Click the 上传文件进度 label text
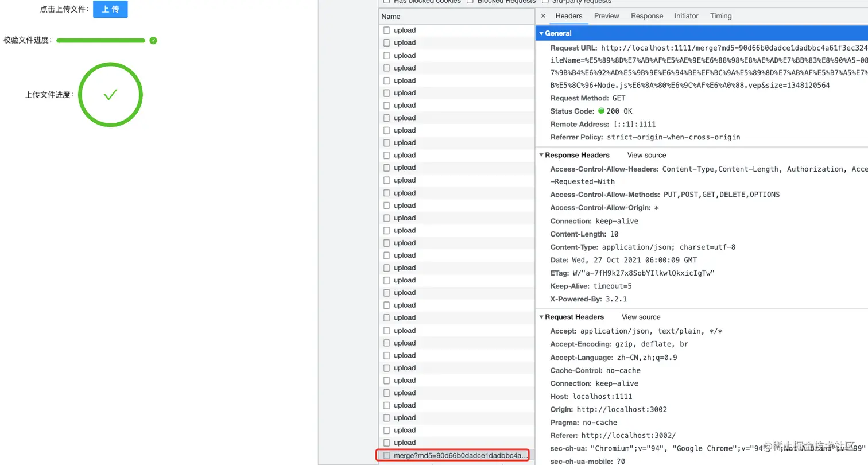 click(49, 95)
